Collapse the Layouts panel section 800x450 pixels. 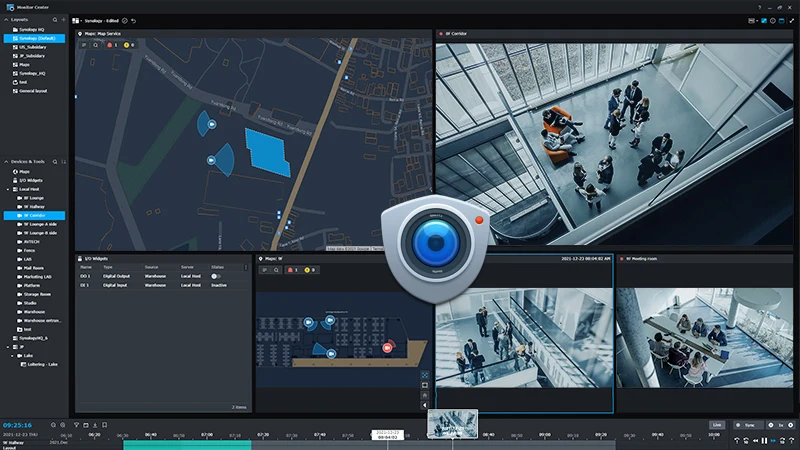click(6, 19)
